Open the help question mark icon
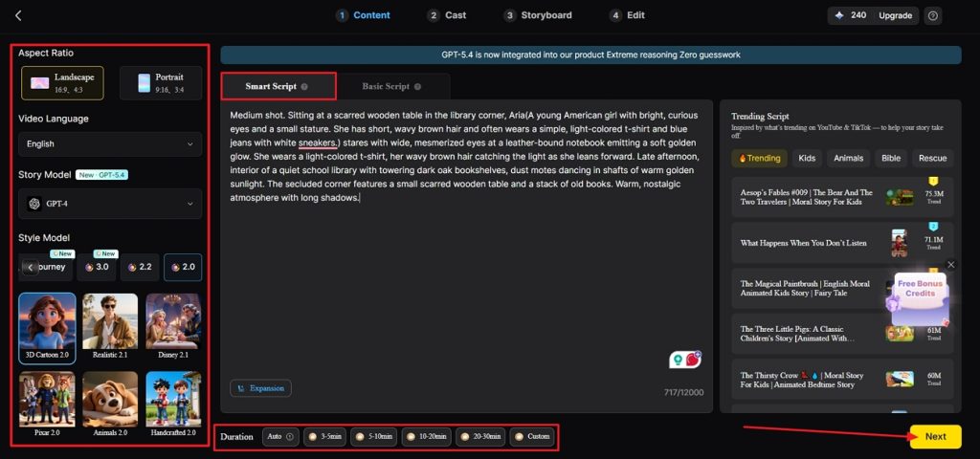 tap(932, 15)
